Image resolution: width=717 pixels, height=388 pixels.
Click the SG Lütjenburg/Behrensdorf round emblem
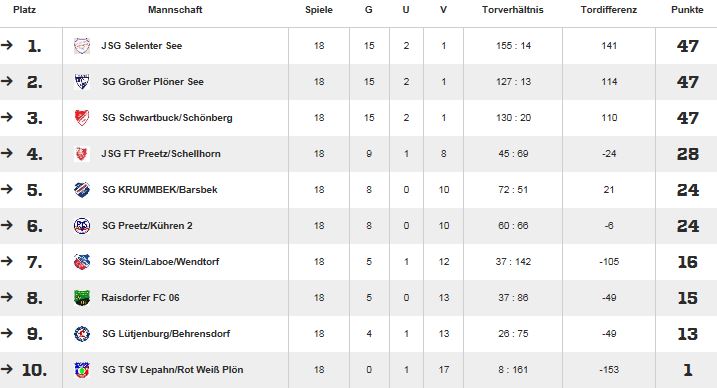tap(82, 334)
